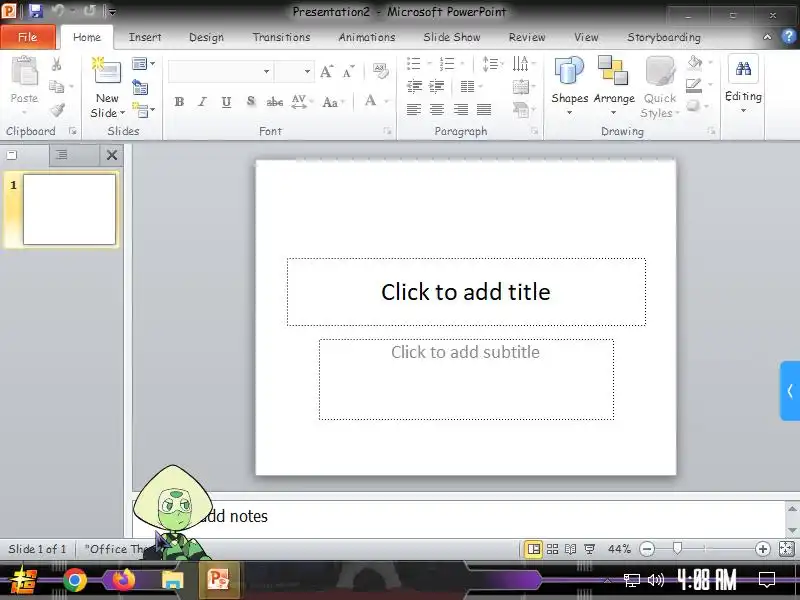
Task: Click the Shape Outline pen
Action: pyautogui.click(x=694, y=85)
